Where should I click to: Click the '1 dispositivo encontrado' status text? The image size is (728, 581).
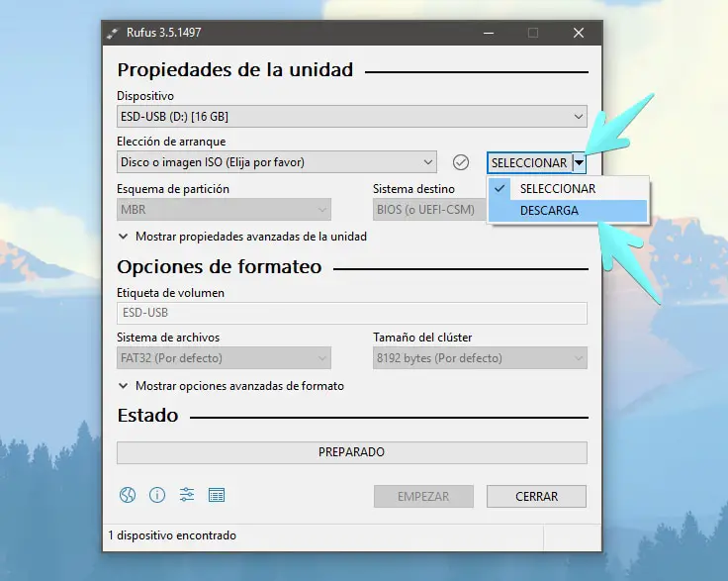point(172,535)
